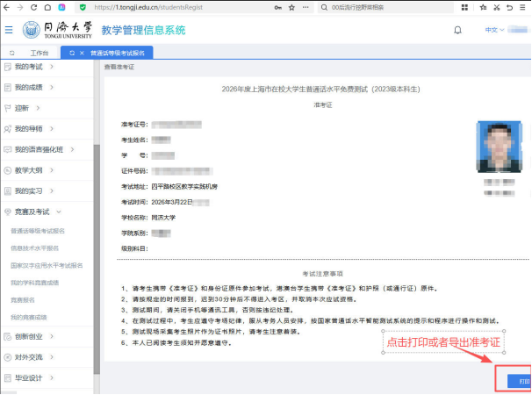Refresh the 普通话等级考试报名 tab icon
This screenshot has width=532, height=395.
72,53
